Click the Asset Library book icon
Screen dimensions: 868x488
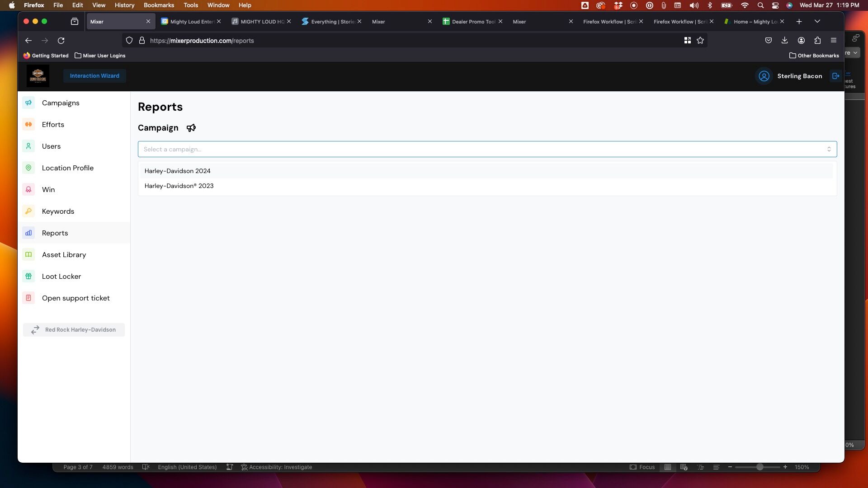pos(28,254)
